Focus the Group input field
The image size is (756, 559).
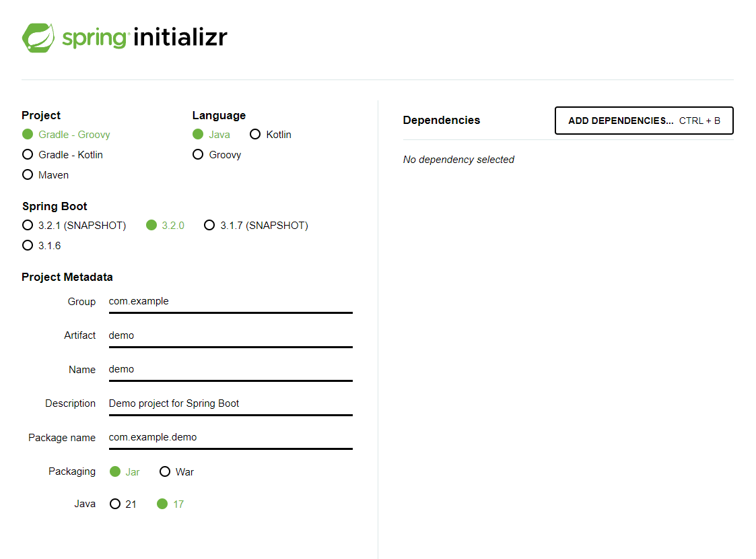[230, 302]
